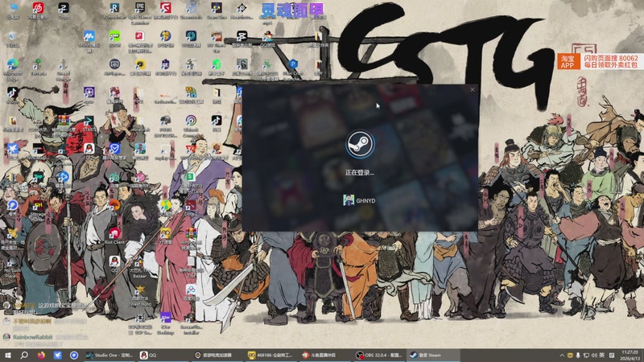
Task: Click the 正在登录... status text
Action: point(360,172)
